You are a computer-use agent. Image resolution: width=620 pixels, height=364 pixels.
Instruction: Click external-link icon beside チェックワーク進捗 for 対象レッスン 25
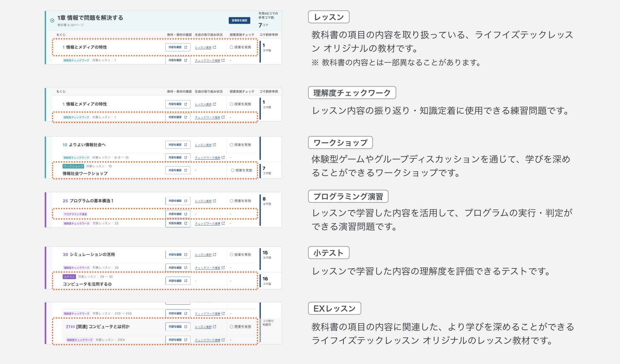pos(223,223)
